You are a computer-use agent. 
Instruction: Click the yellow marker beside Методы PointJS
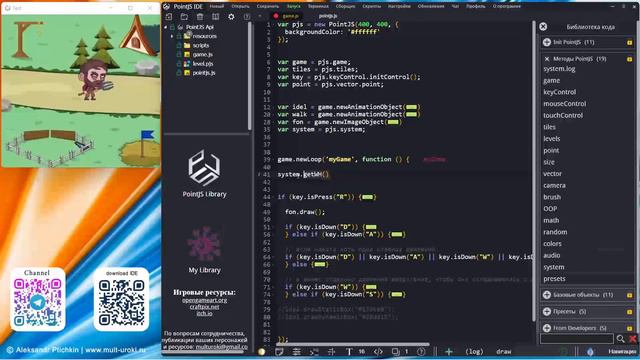[629, 59]
